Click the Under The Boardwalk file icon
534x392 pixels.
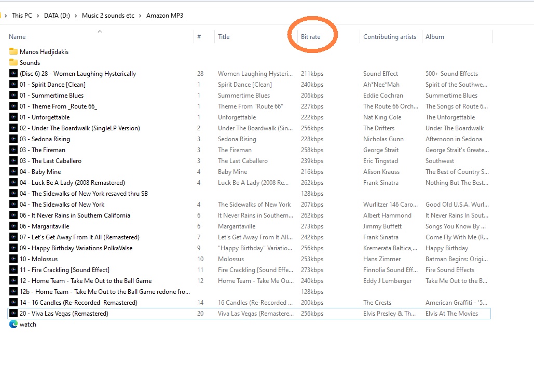pos(13,128)
